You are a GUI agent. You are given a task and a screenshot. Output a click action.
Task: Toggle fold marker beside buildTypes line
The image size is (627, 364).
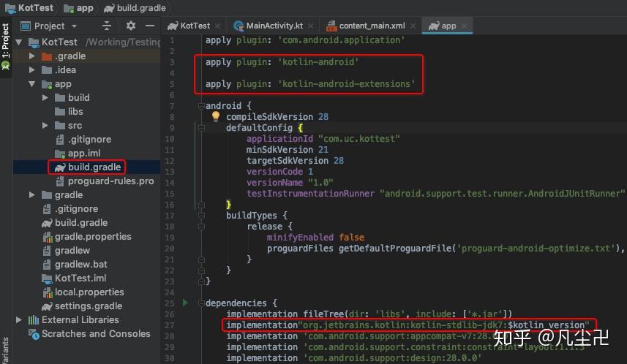click(x=201, y=216)
